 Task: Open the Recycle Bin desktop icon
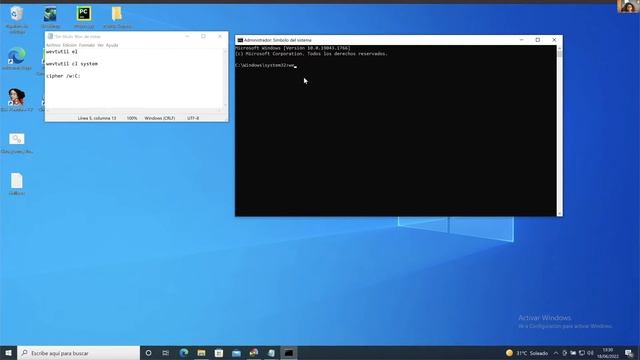[x=17, y=15]
